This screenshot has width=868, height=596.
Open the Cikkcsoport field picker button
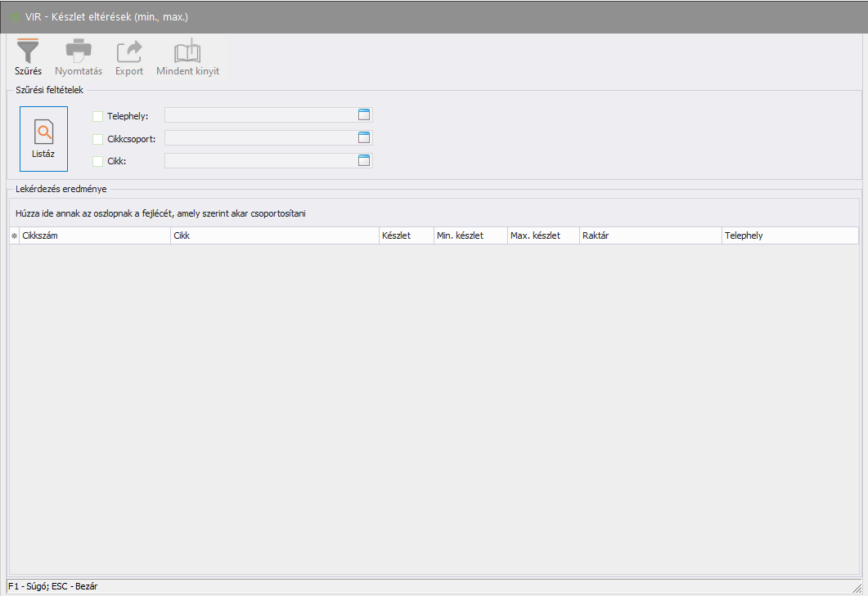tap(365, 137)
